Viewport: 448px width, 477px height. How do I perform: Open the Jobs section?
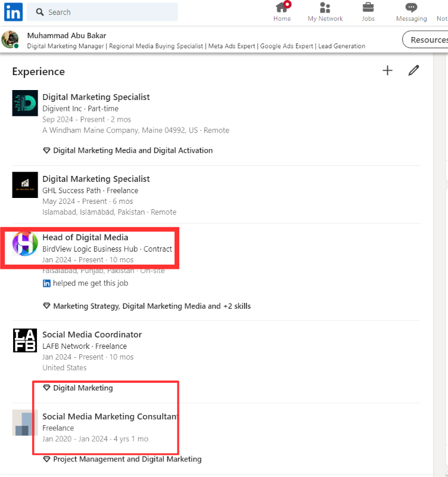(x=368, y=12)
